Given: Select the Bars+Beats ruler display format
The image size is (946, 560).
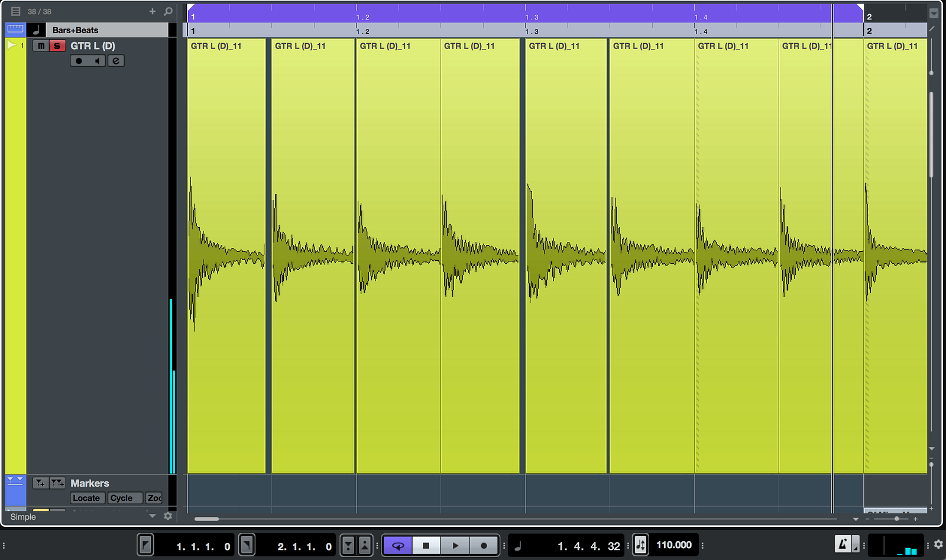Looking at the screenshot, I should 75,30.
